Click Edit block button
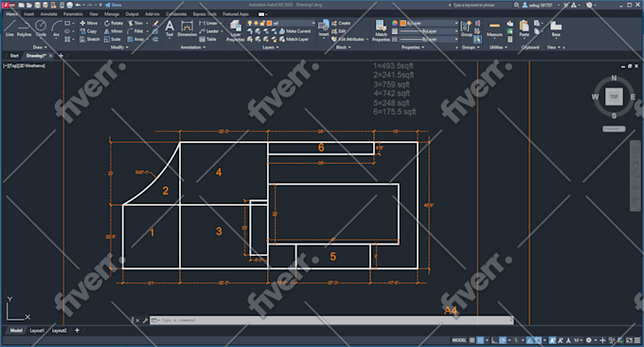 (x=339, y=31)
